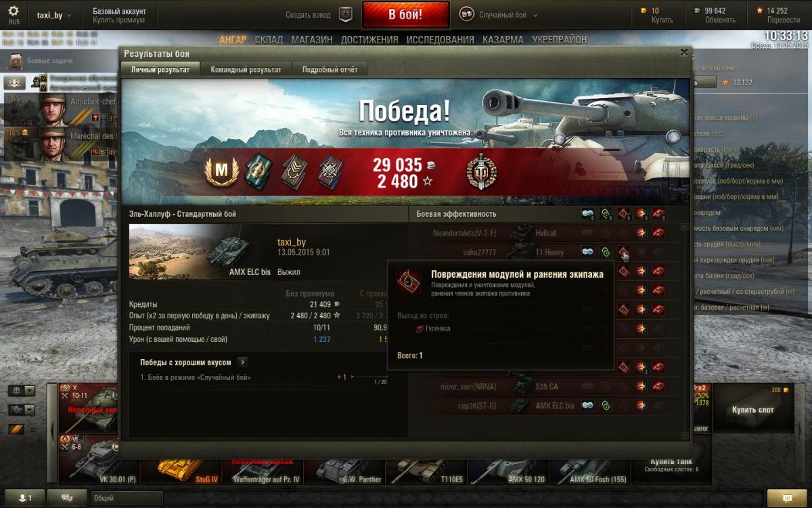This screenshot has height=508, width=812.
Task: Open the settings gear menu
Action: 14,11
